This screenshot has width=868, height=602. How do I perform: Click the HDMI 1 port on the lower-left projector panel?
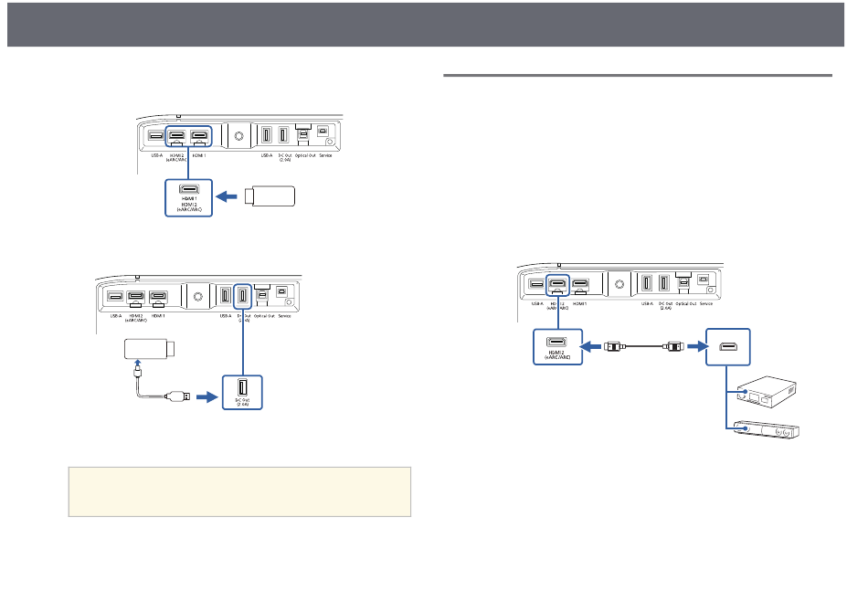point(158,297)
